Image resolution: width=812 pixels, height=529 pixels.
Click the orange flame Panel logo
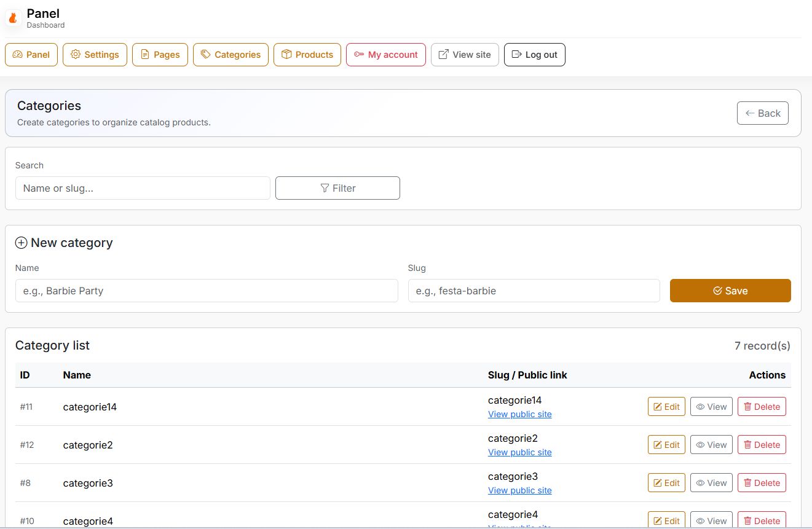pyautogui.click(x=13, y=18)
